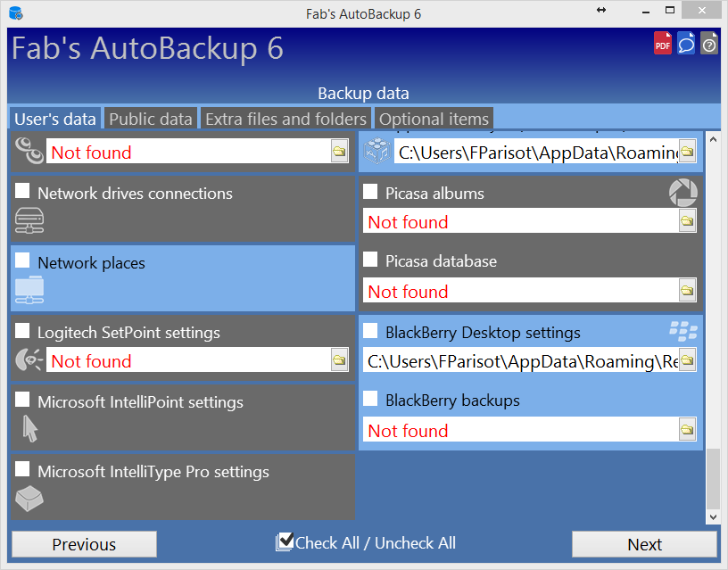Screen dimensions: 728x570
Task: Click the app icon in title bar
Action: coord(15,13)
